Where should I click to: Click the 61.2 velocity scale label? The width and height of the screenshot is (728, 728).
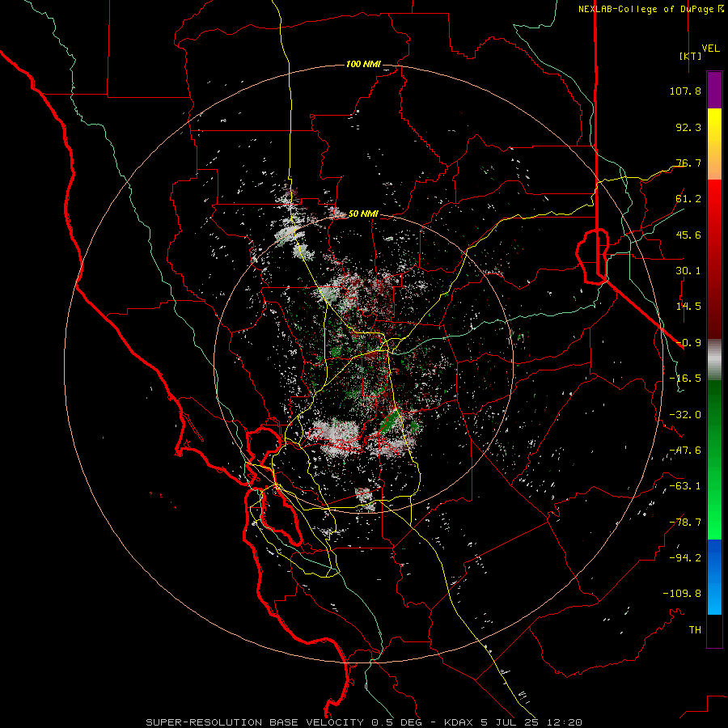[x=688, y=199]
